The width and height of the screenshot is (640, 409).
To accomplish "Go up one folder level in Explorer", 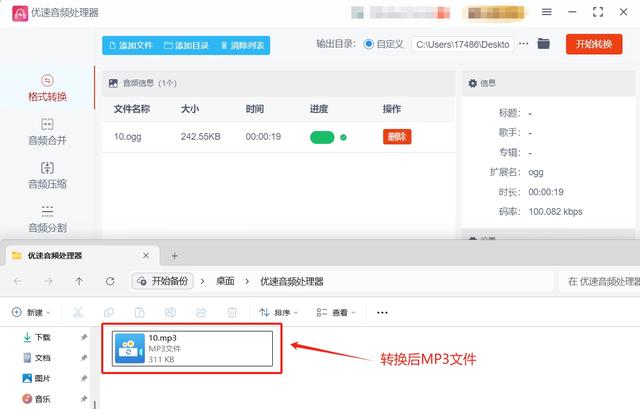I will click(x=79, y=281).
